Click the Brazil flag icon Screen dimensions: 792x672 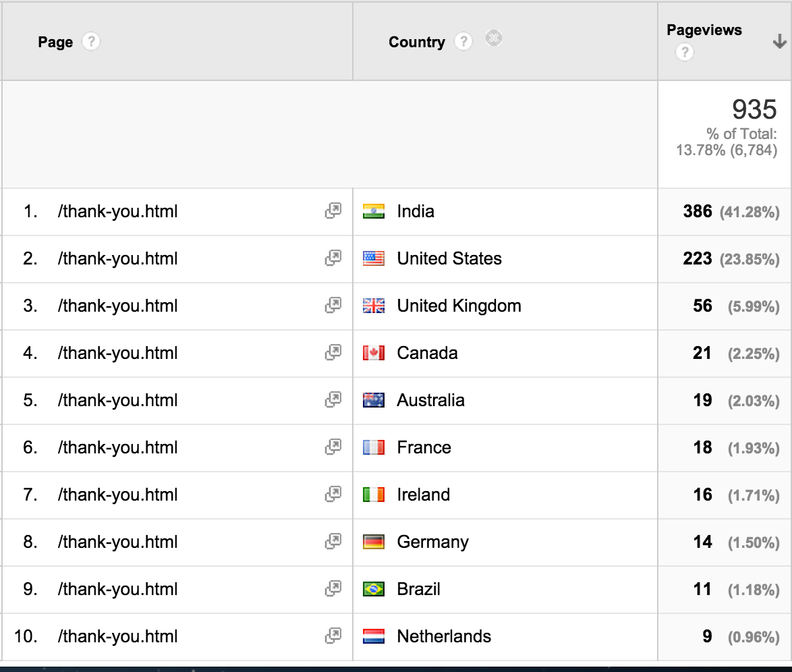[374, 589]
